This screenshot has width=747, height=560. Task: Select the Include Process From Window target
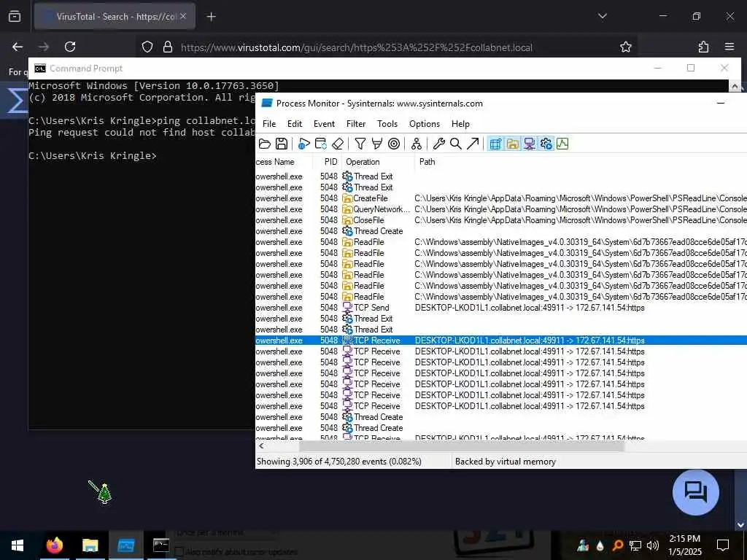point(393,144)
